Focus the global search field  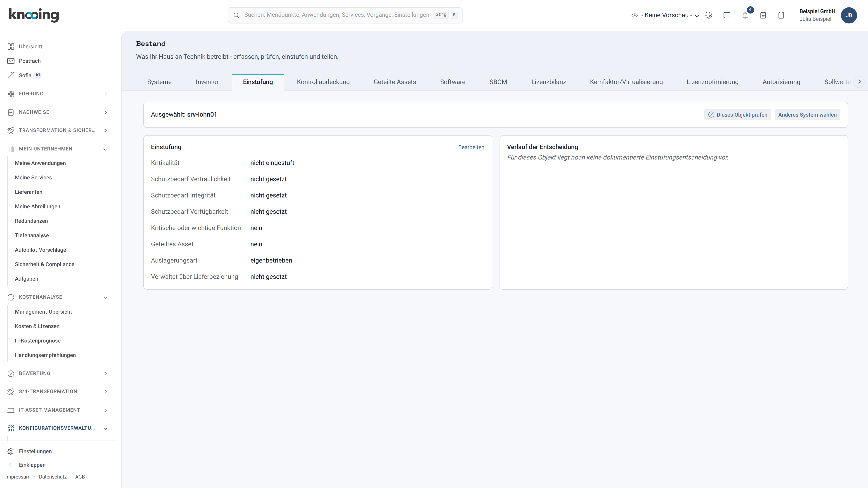tap(345, 15)
